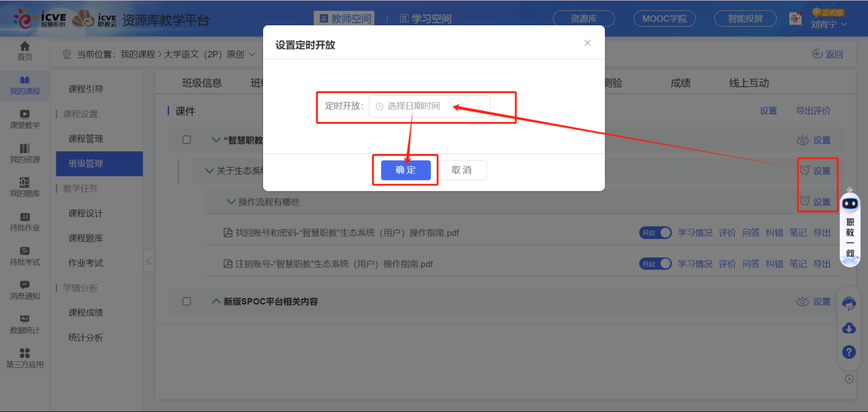Cancel the timed-release dialog with 取消
This screenshot has width=868, height=412.
[462, 170]
